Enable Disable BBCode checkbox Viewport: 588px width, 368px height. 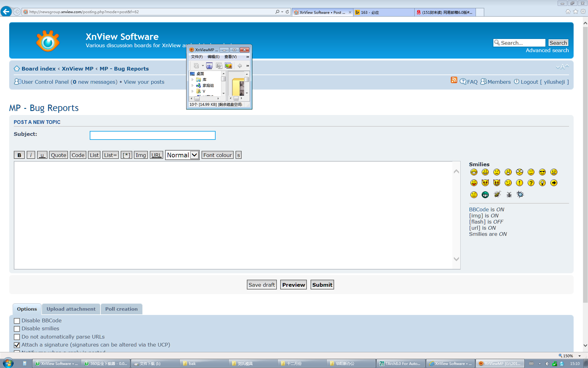click(x=17, y=321)
